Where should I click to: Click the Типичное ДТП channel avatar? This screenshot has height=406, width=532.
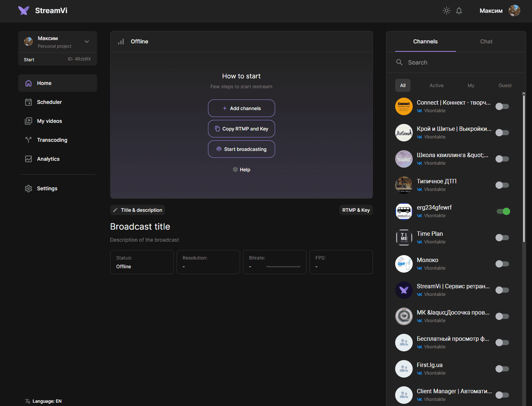pyautogui.click(x=404, y=185)
